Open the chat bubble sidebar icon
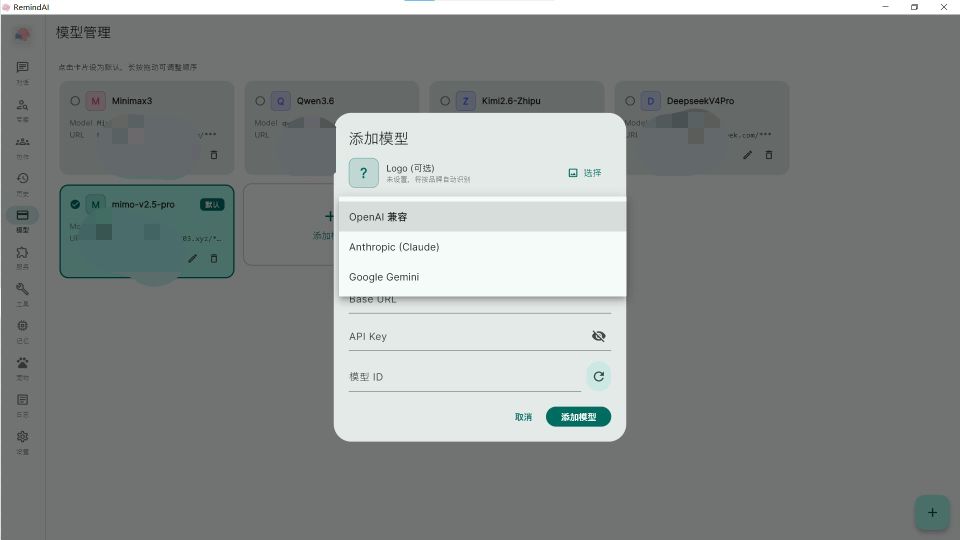 (x=23, y=67)
